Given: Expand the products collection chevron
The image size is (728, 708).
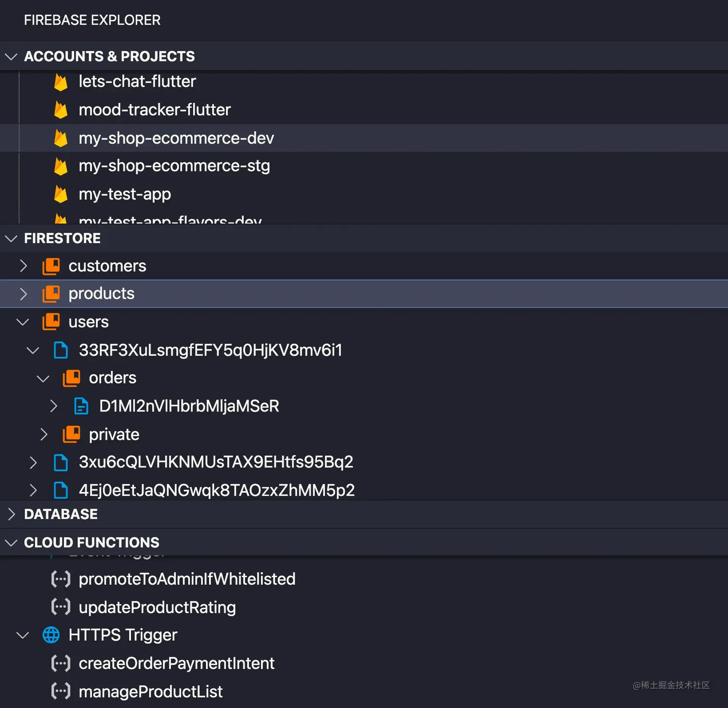Looking at the screenshot, I should pyautogui.click(x=23, y=294).
